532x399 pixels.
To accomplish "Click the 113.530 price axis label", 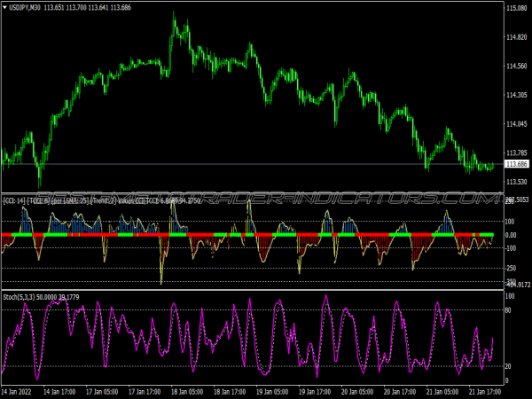I will [x=517, y=182].
